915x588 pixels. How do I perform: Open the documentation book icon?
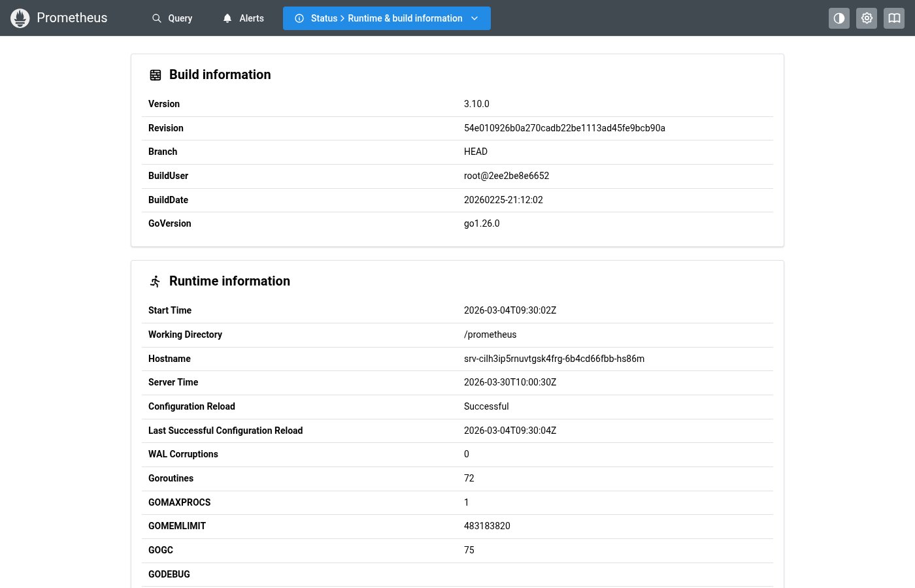(894, 18)
